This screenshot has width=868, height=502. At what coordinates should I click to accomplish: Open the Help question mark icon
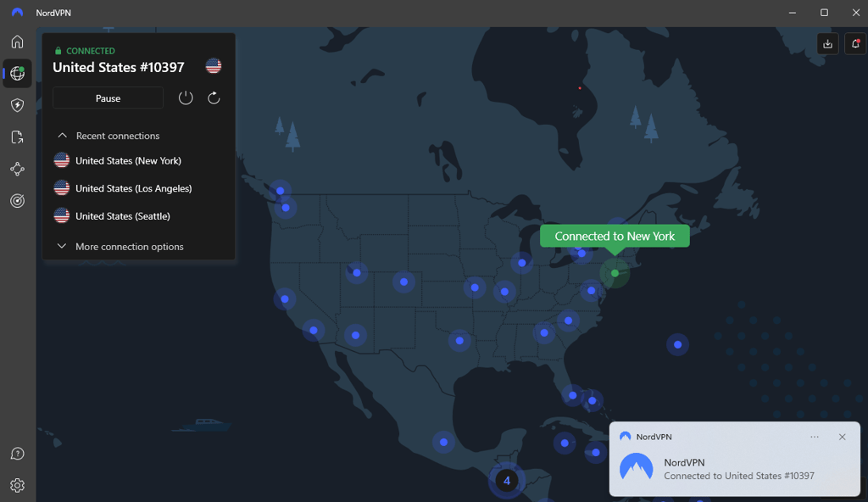coord(17,454)
